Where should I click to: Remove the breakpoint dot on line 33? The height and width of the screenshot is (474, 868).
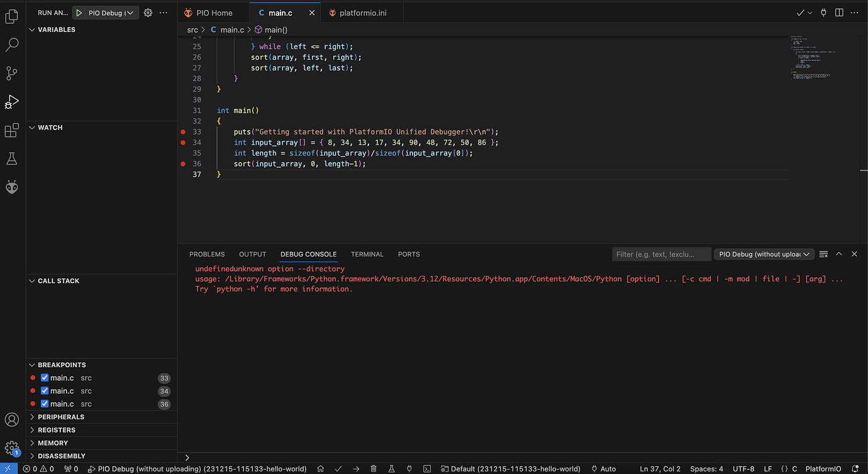(x=183, y=132)
